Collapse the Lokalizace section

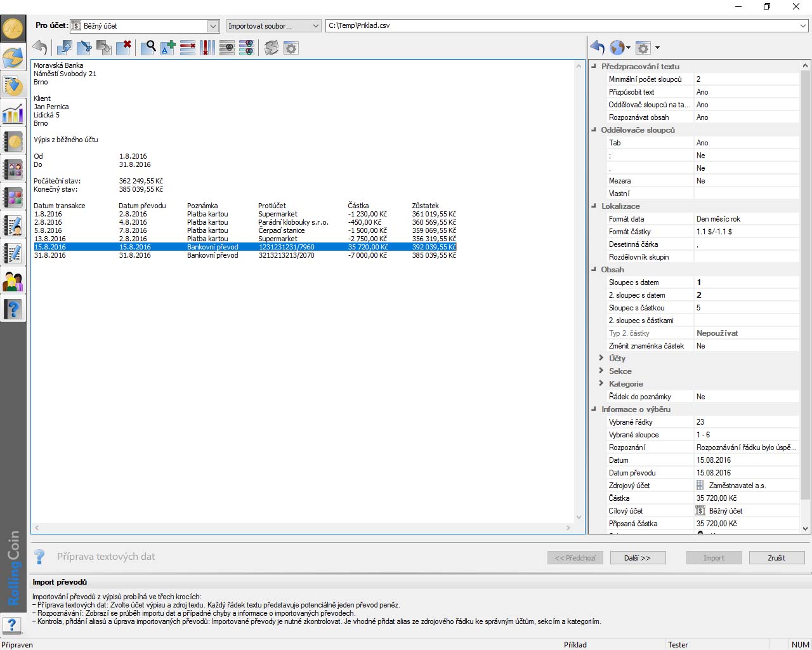594,206
